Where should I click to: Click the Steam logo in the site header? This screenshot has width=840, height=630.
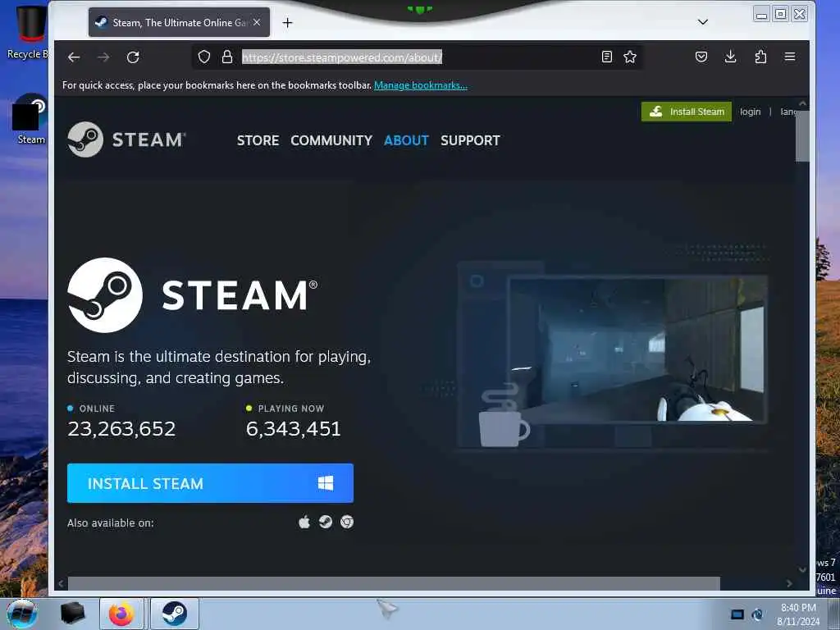[126, 139]
